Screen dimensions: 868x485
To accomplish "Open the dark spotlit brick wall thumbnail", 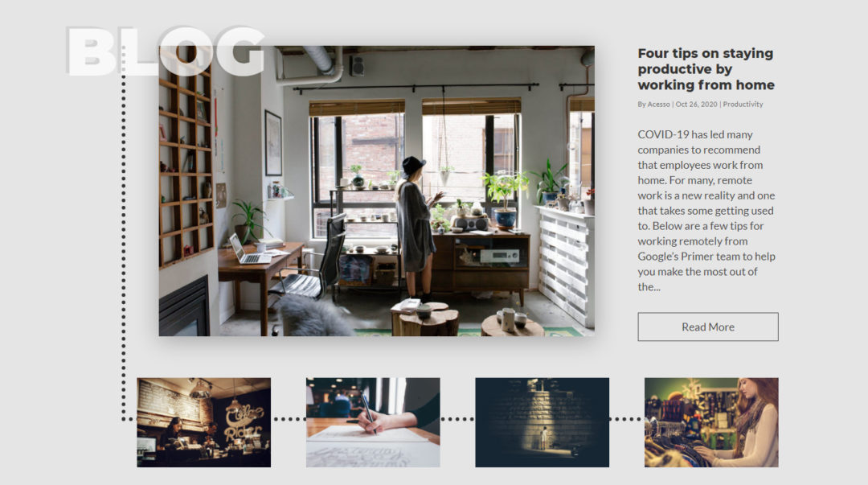I will tap(542, 422).
